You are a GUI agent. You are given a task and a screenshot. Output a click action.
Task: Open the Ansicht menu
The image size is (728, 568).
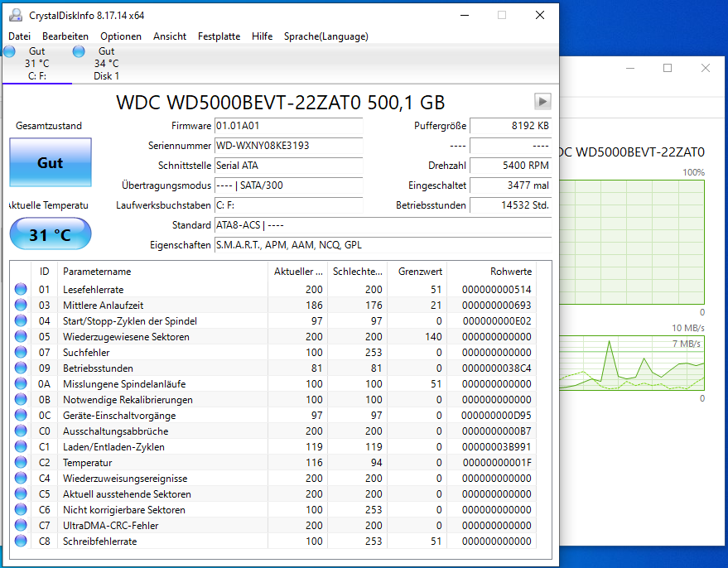coord(170,36)
